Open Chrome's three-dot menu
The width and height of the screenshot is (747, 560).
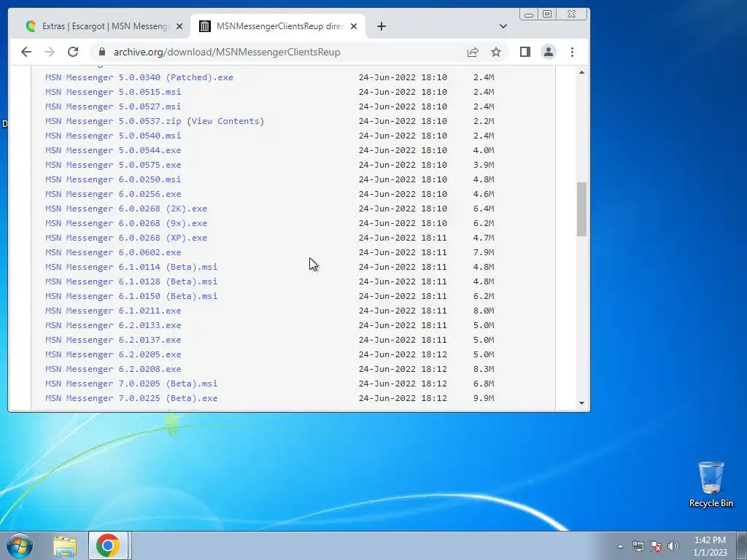coord(572,52)
